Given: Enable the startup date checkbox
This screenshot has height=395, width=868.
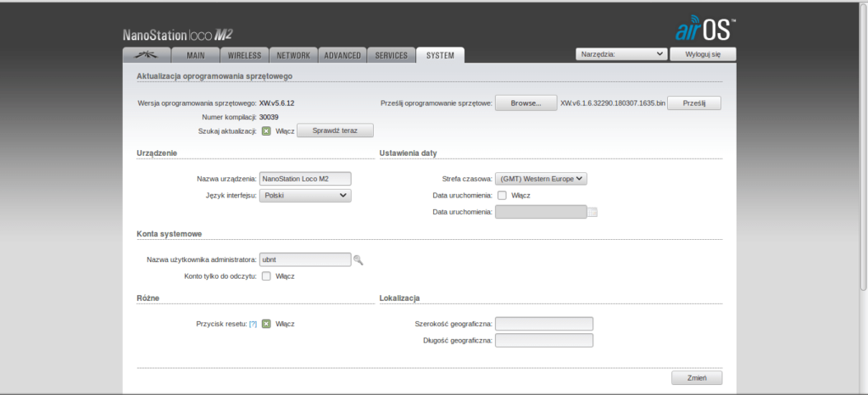Looking at the screenshot, I should [x=503, y=195].
